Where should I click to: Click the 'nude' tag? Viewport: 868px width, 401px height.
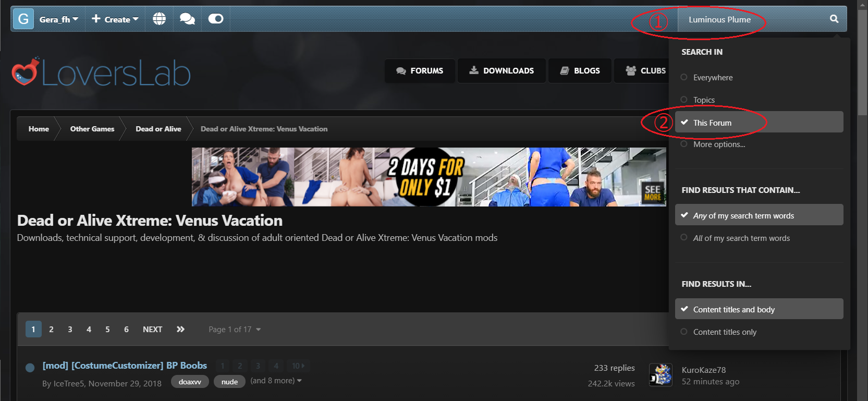click(x=229, y=382)
